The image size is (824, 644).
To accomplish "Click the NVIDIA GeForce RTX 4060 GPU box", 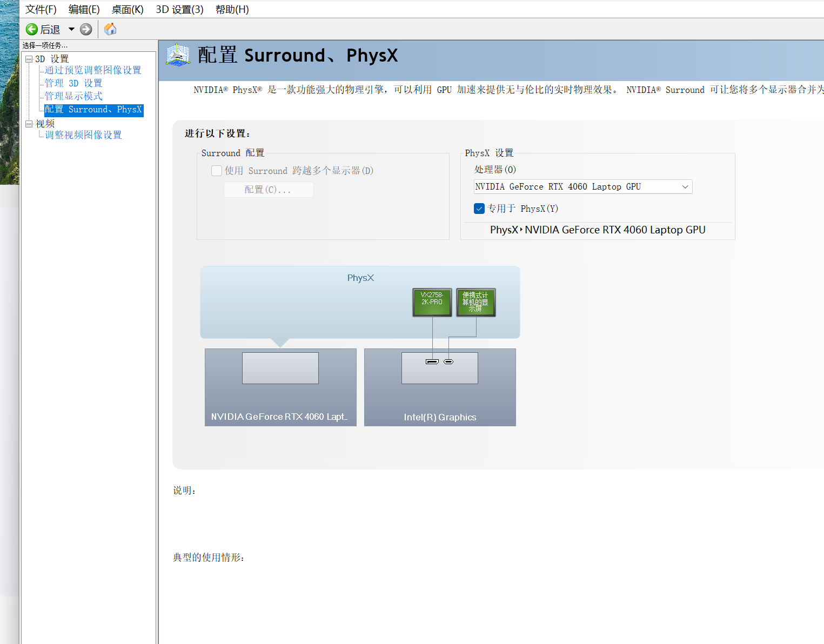I will click(280, 387).
